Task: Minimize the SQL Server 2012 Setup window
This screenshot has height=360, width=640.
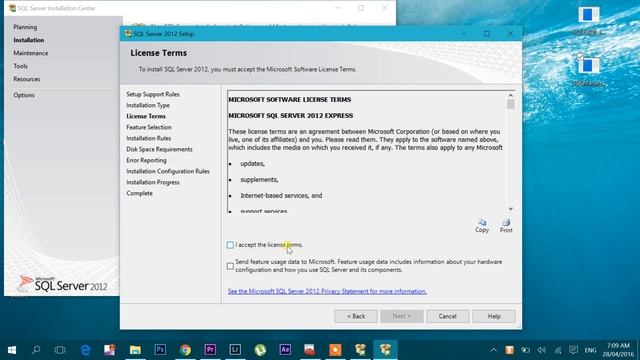Action: tap(464, 34)
